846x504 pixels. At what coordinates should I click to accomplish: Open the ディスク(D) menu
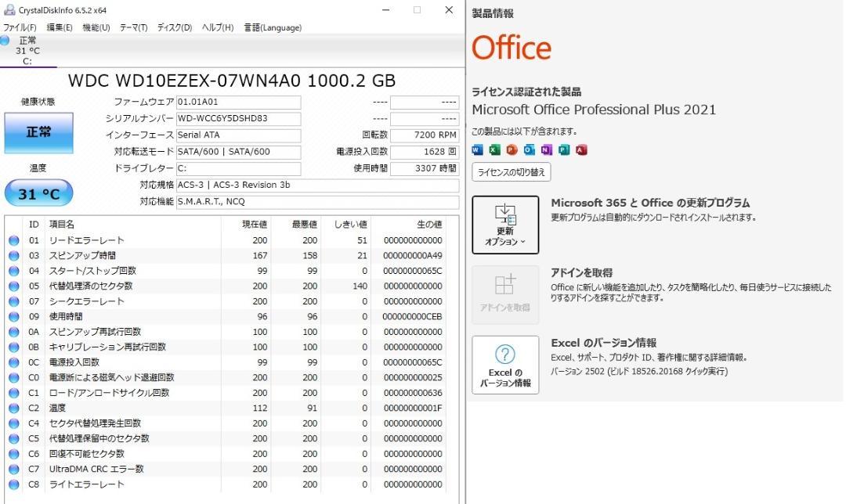(174, 27)
